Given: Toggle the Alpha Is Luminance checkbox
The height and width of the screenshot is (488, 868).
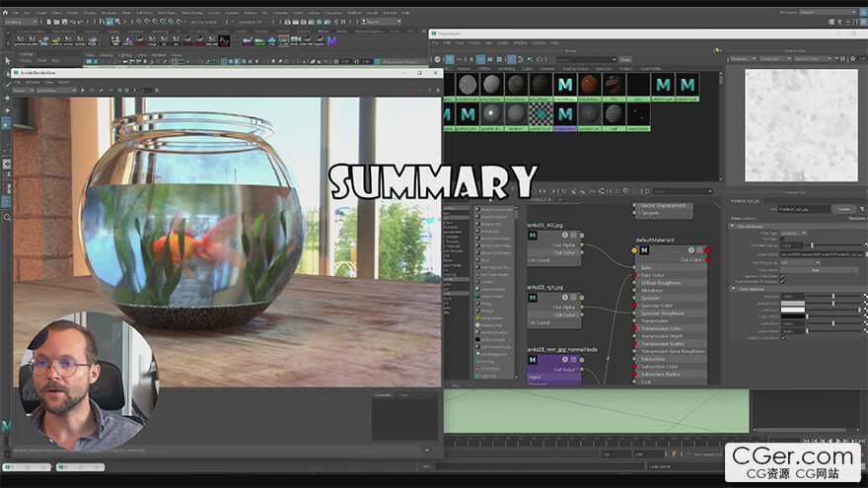Looking at the screenshot, I should [783, 337].
